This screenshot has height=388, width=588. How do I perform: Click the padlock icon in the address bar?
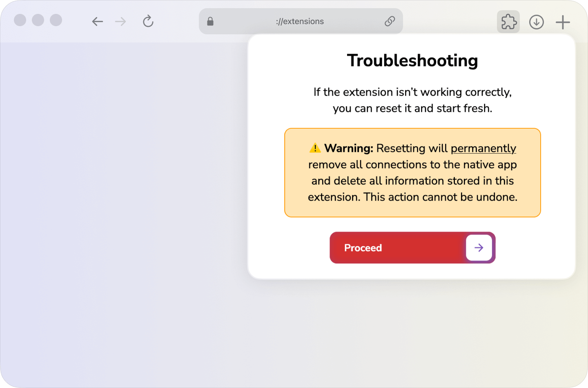(210, 21)
